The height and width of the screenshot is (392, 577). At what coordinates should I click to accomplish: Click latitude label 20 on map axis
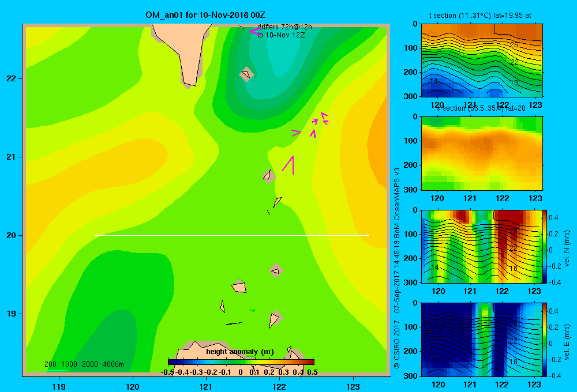tap(12, 235)
